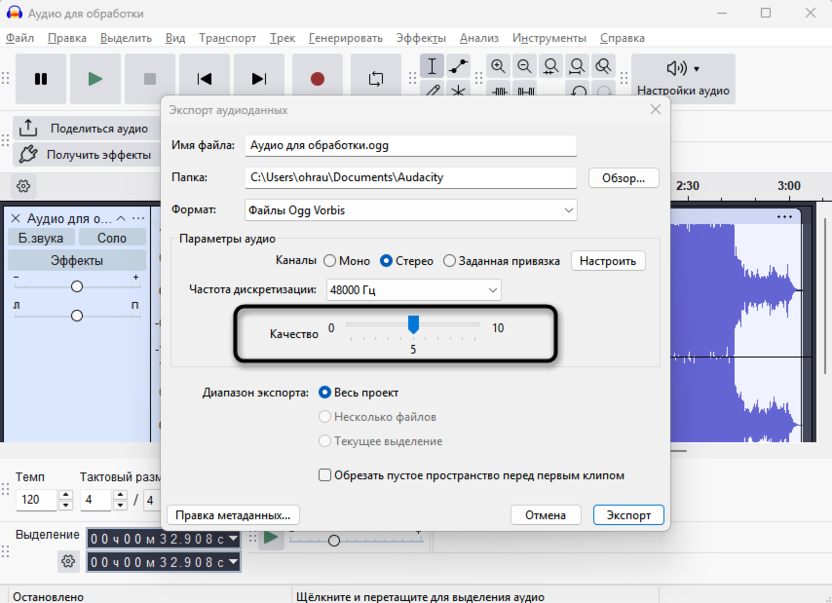The height and width of the screenshot is (603, 832).
Task: Open timeline options gear icon
Action: coord(23,186)
